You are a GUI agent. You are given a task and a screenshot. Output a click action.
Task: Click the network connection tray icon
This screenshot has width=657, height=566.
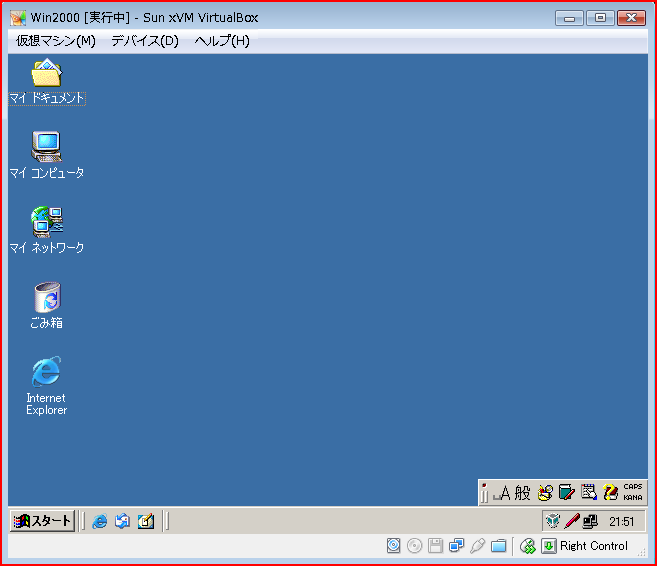(590, 521)
